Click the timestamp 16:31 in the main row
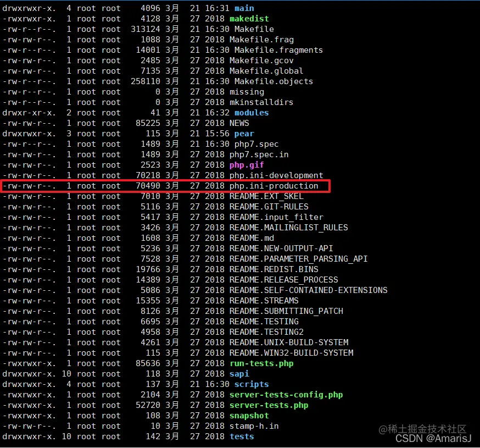 pyautogui.click(x=217, y=8)
